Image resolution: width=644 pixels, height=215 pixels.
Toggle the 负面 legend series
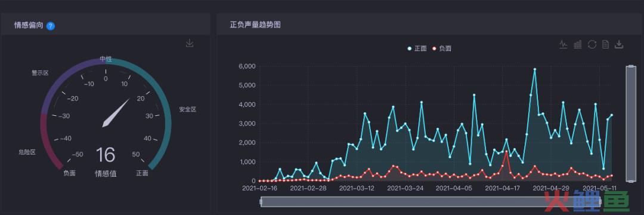pos(441,48)
